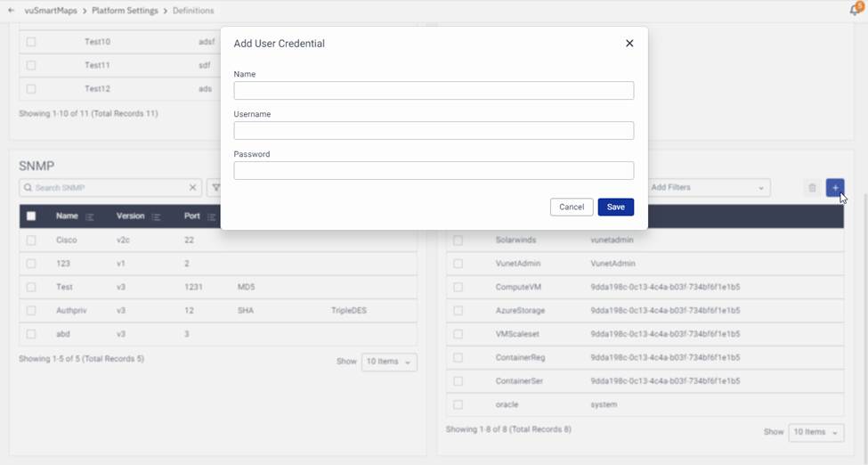868x465 pixels.
Task: Go to Platform Settings in breadcrumb
Action: [x=125, y=11]
